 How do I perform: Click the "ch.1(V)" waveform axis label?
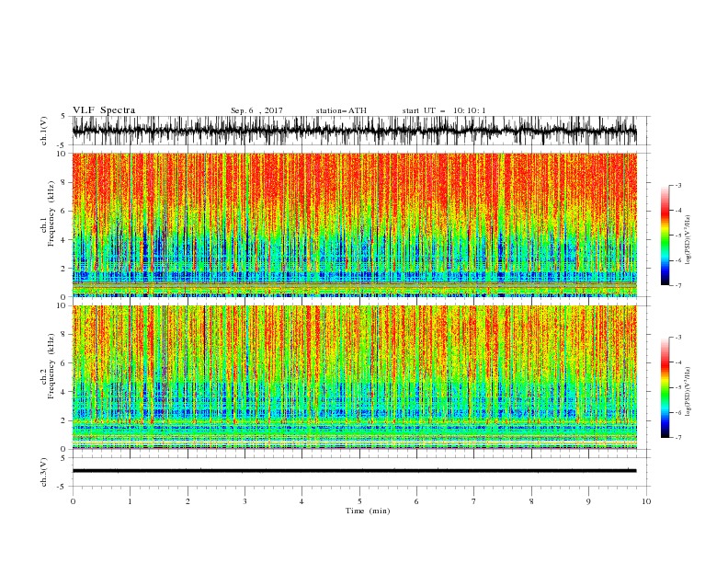(44, 131)
